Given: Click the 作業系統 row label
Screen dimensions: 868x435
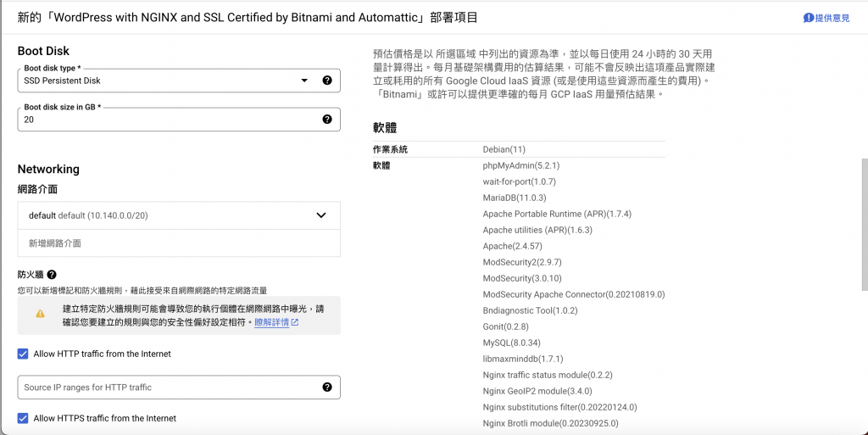Looking at the screenshot, I should coord(390,149).
